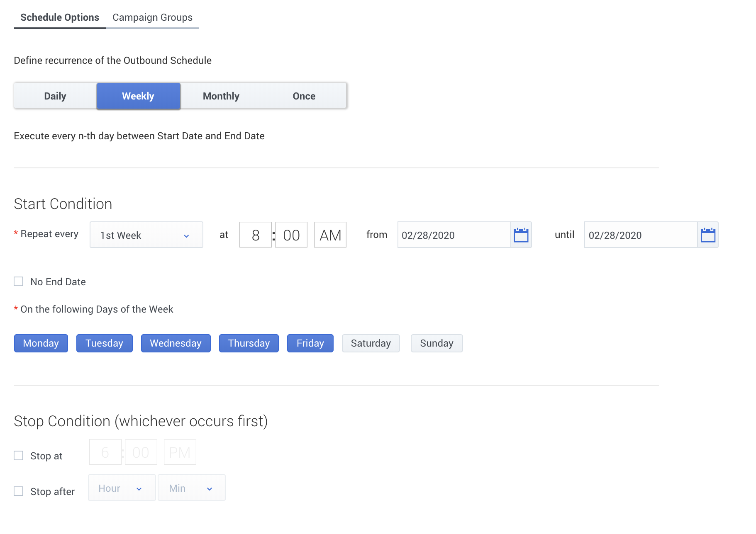The image size is (756, 534).
Task: Select Monthly recurrence option
Action: [221, 96]
